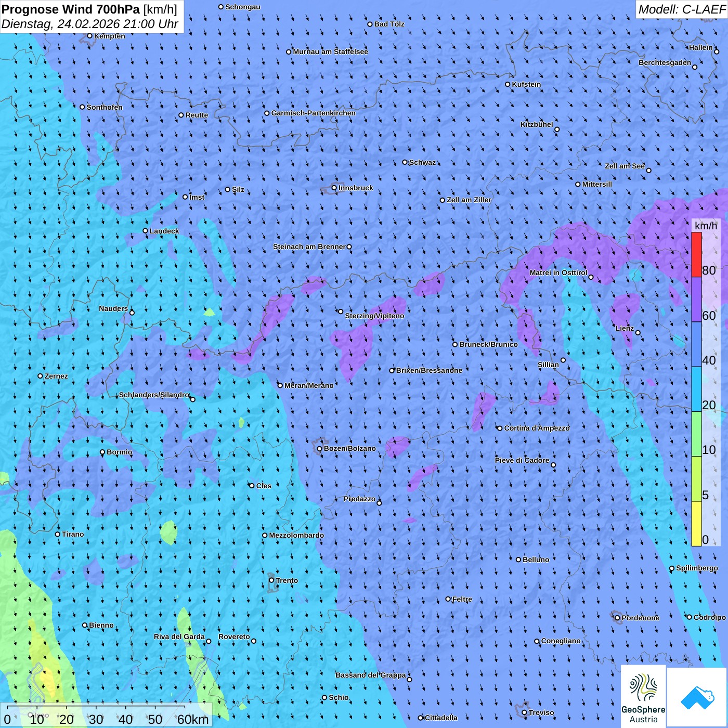The height and width of the screenshot is (728, 728).
Task: Click the 'Bad Tölz' label
Action: point(389,24)
